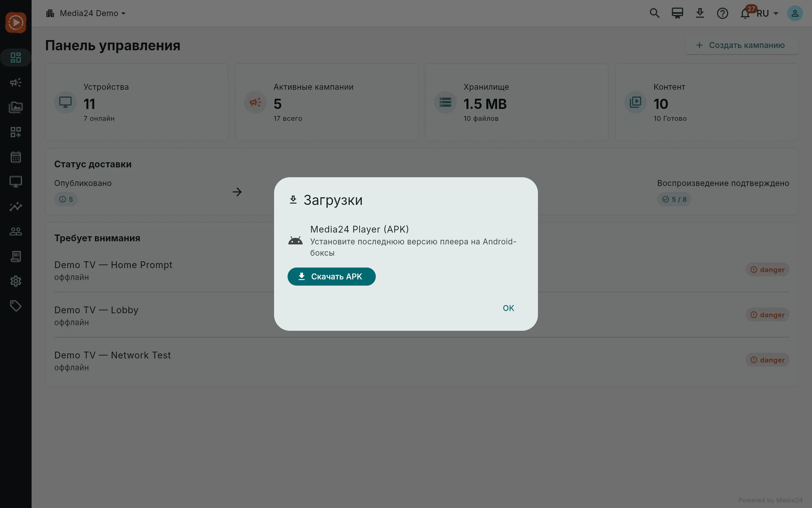Click the display screen icon in the top bar

point(677,14)
